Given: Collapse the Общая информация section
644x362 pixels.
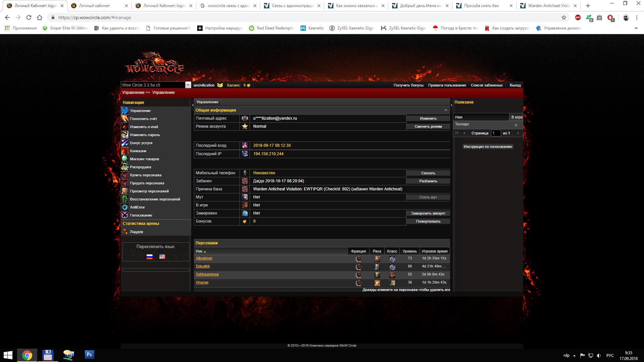Looking at the screenshot, I should point(446,110).
